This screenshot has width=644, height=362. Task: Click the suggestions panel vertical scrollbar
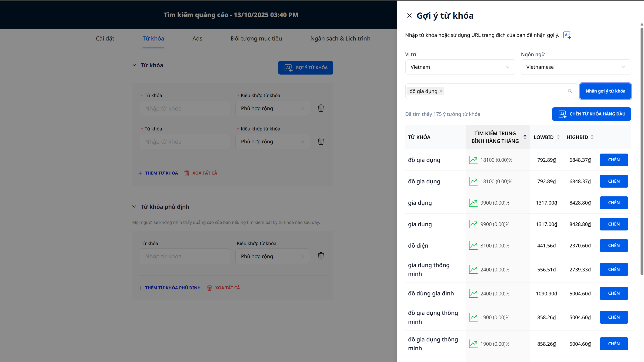(641, 150)
